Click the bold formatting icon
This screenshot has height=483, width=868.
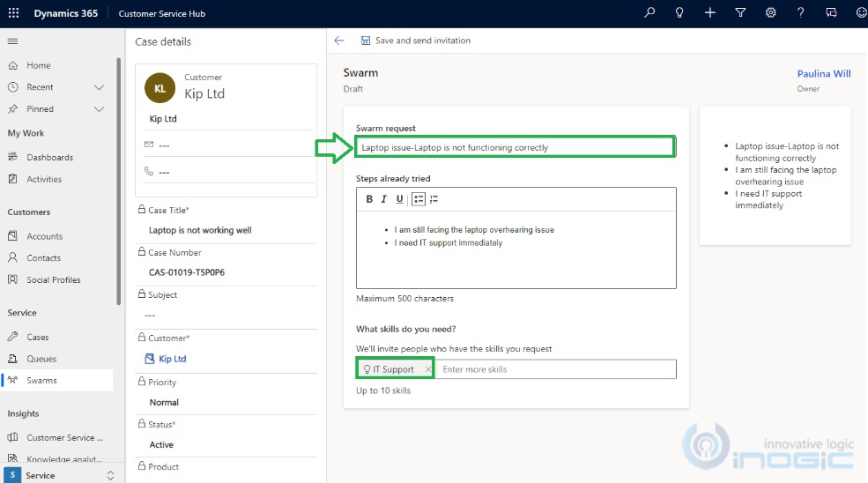(369, 199)
